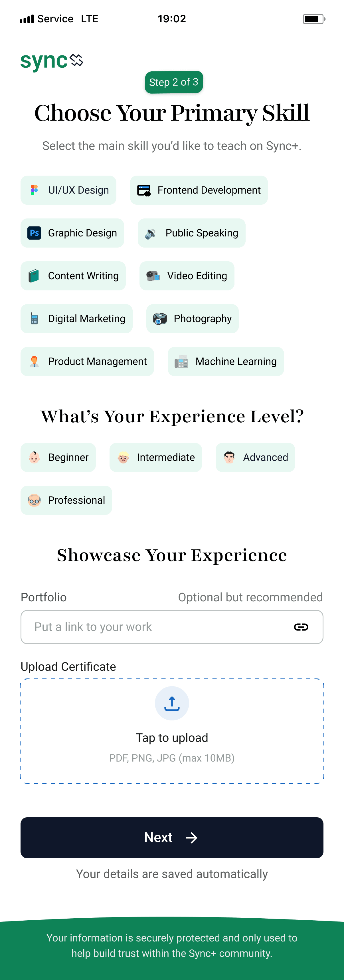Screen dimensions: 344x980
Task: Tap the Sync logo
Action: (x=52, y=61)
